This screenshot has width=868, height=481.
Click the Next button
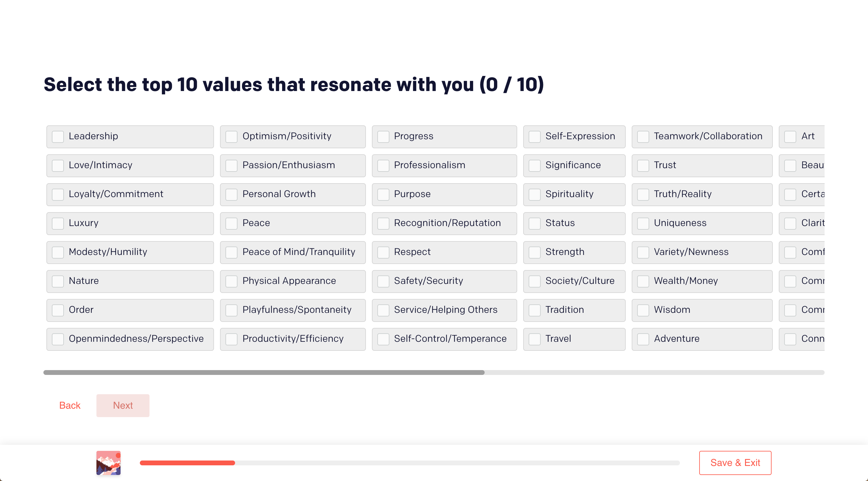click(123, 405)
